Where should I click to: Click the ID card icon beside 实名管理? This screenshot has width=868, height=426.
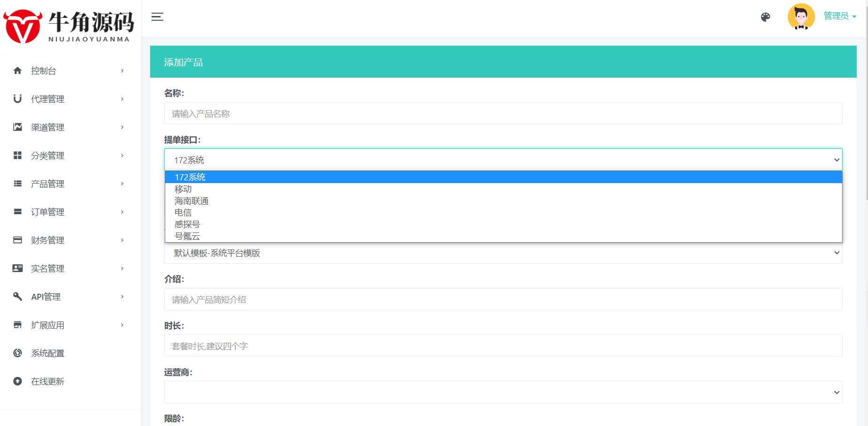17,268
